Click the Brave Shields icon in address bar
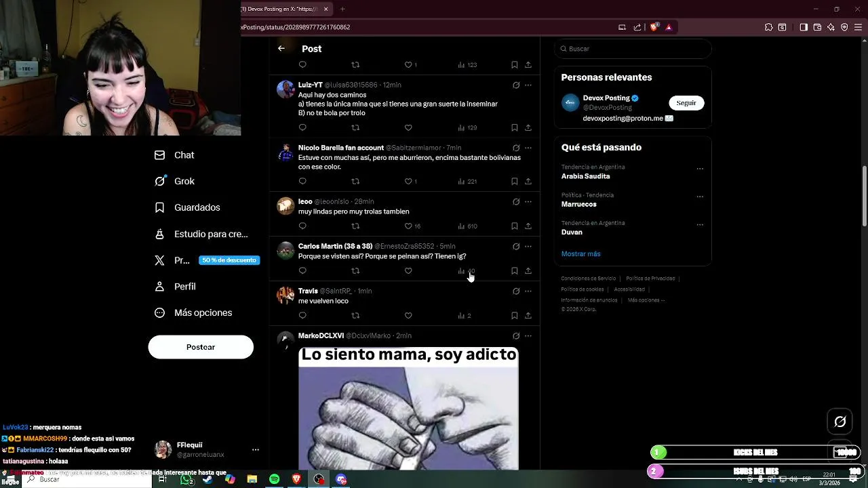This screenshot has height=488, width=868. click(654, 27)
